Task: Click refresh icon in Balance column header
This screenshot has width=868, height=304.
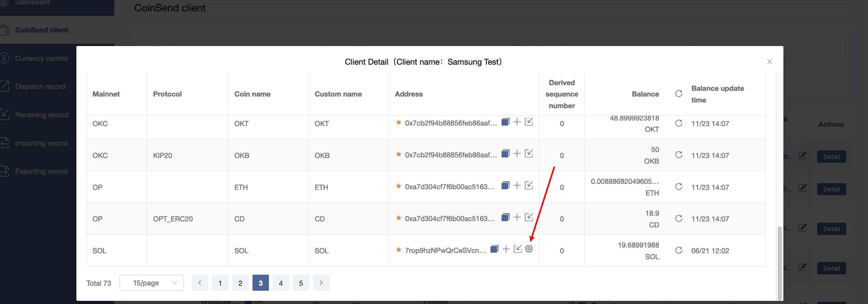Action: click(679, 94)
